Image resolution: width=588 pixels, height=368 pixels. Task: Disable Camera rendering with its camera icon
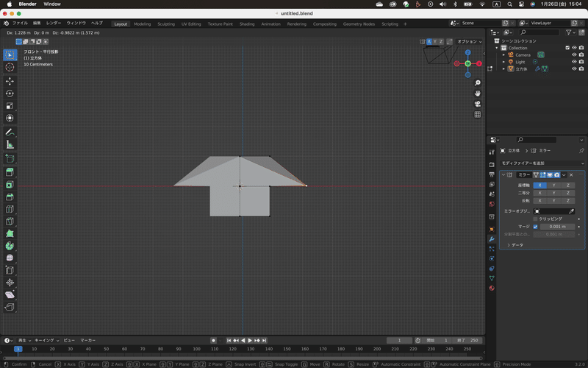coord(581,54)
